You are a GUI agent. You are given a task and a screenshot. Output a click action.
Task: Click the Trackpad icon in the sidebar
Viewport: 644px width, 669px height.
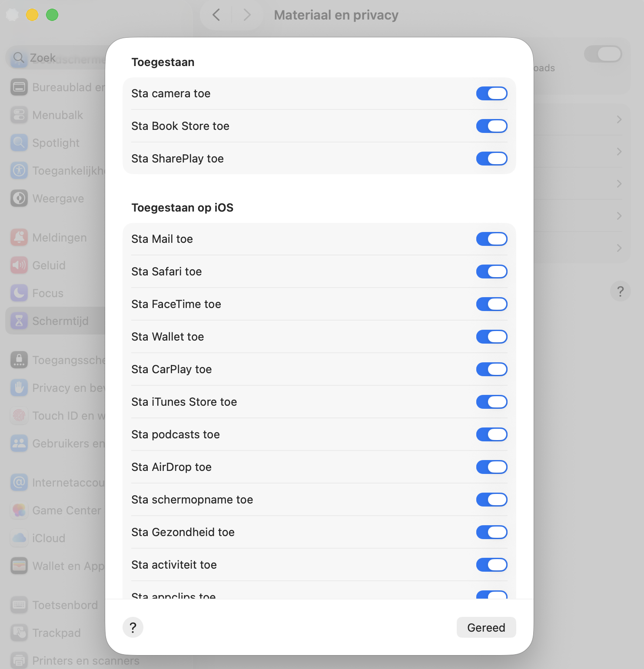tap(19, 633)
